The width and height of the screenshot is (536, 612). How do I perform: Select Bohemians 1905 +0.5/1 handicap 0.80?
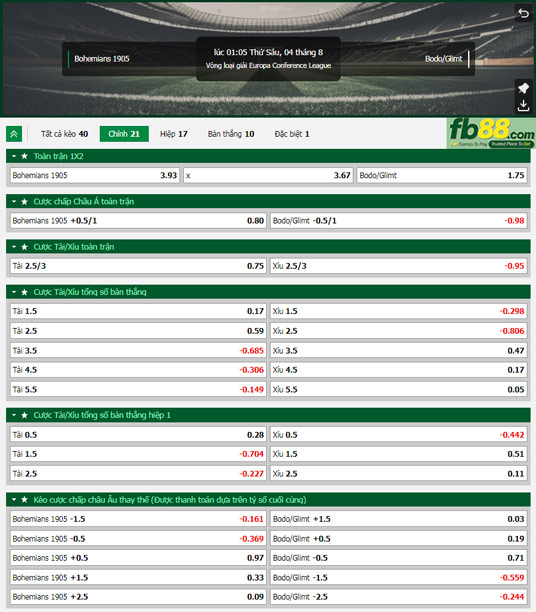[x=138, y=221]
